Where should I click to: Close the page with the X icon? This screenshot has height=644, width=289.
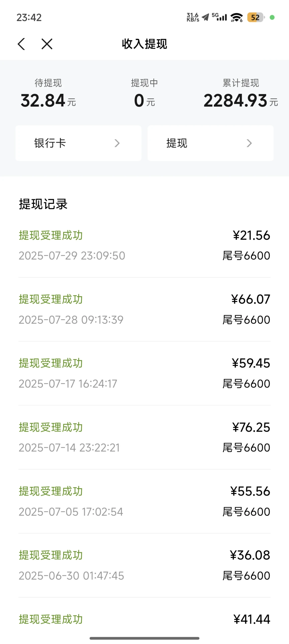[x=47, y=44]
